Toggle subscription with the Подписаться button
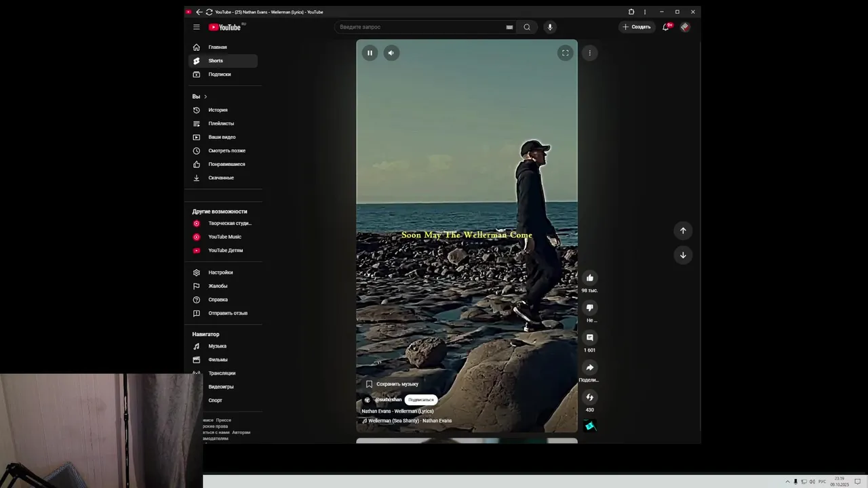The width and height of the screenshot is (868, 488). click(x=420, y=400)
